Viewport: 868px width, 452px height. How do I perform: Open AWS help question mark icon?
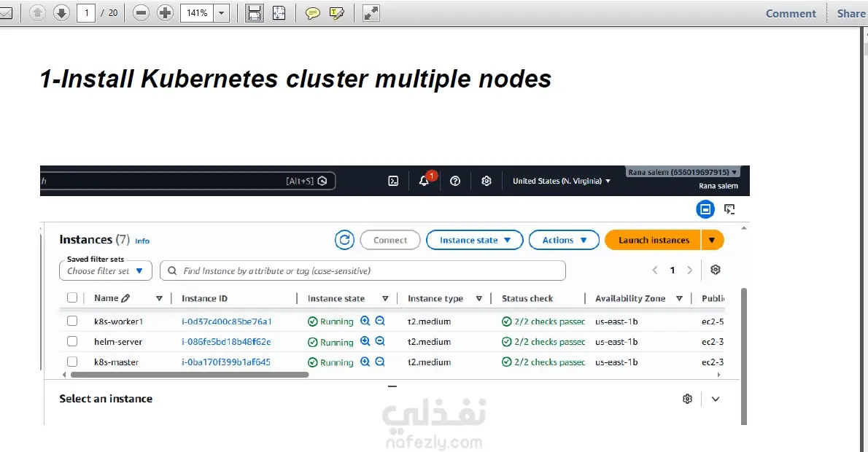pos(455,181)
